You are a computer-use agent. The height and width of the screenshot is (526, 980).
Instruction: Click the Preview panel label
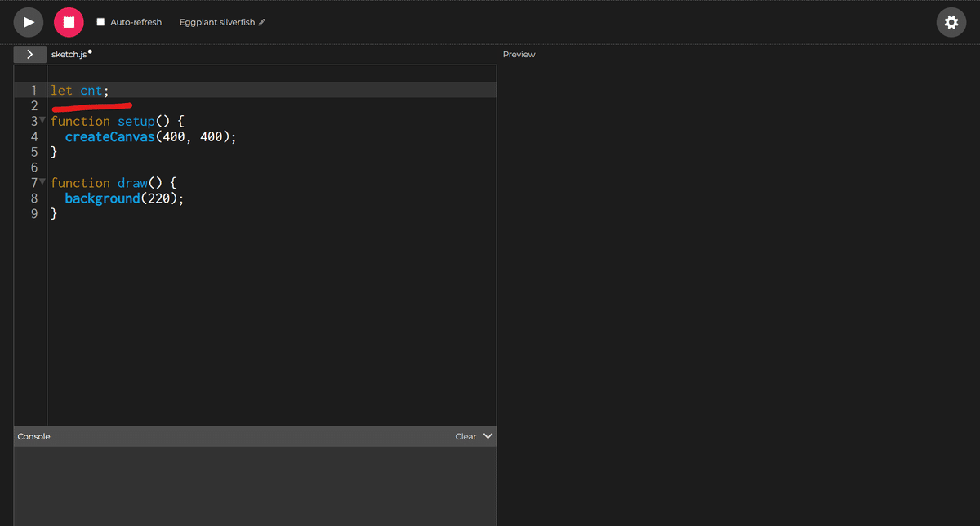(519, 54)
